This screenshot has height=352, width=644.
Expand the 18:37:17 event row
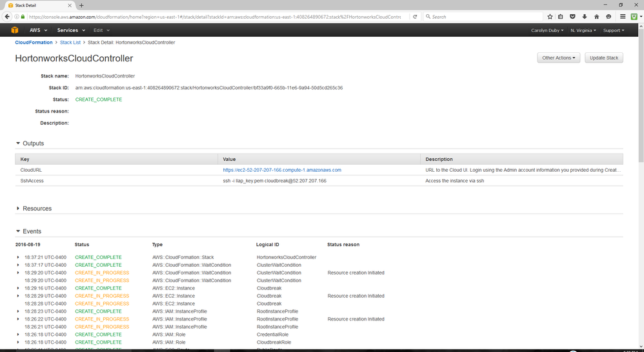[x=18, y=265]
